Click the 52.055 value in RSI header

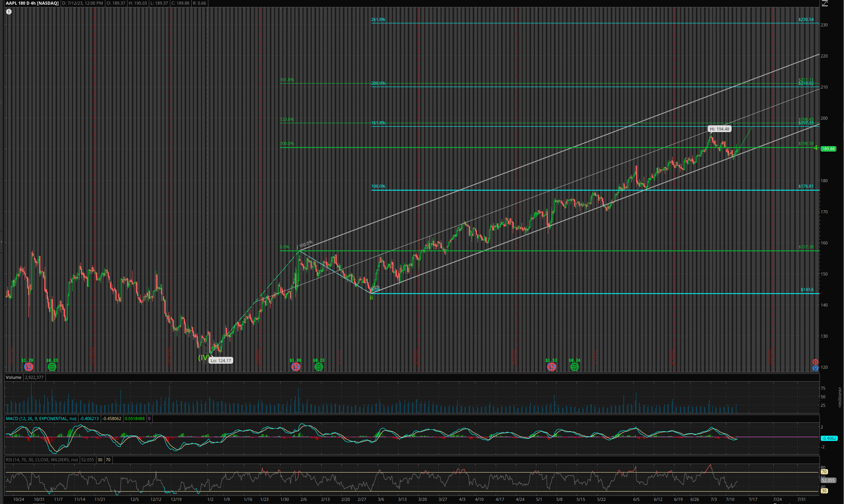point(88,460)
